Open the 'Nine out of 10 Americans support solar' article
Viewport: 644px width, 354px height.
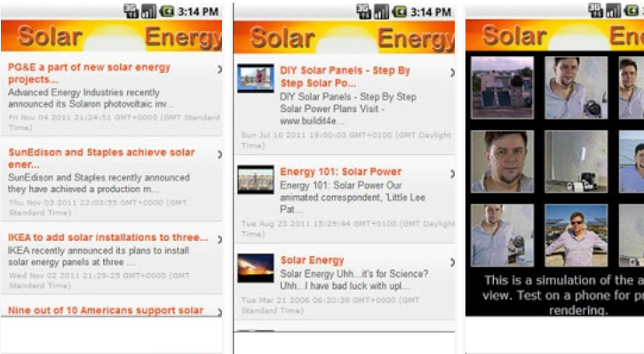coord(106,310)
